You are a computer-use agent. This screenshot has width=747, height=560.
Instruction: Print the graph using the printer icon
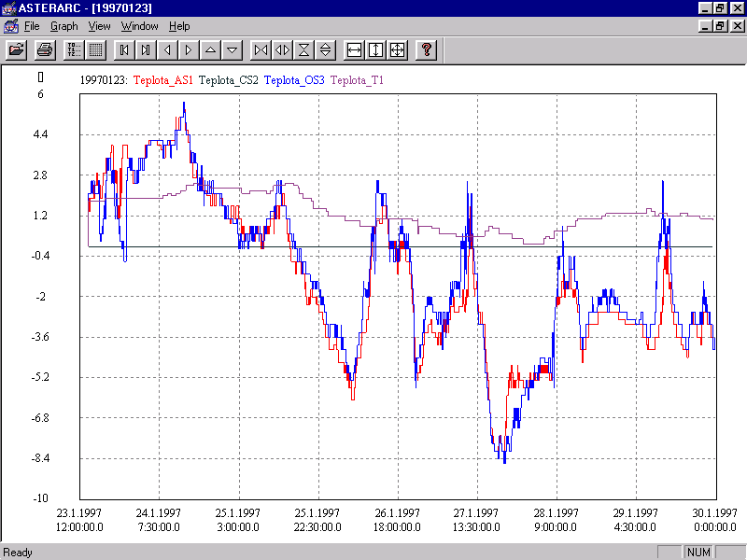coord(45,49)
